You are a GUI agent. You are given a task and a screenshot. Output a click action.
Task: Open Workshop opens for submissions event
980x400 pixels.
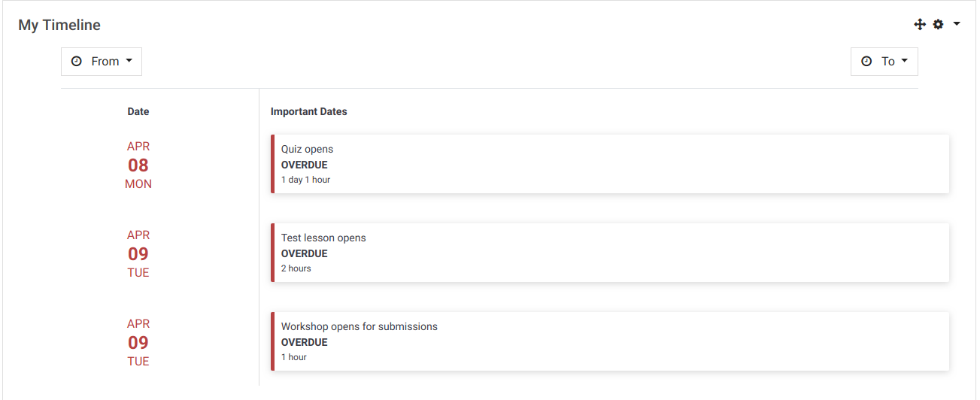pos(610,341)
